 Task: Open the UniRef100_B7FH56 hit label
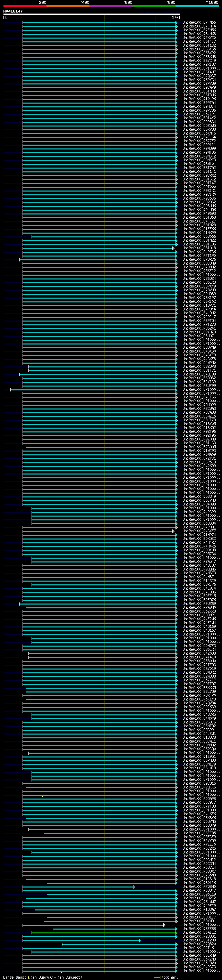pyautogui.click(x=199, y=30)
